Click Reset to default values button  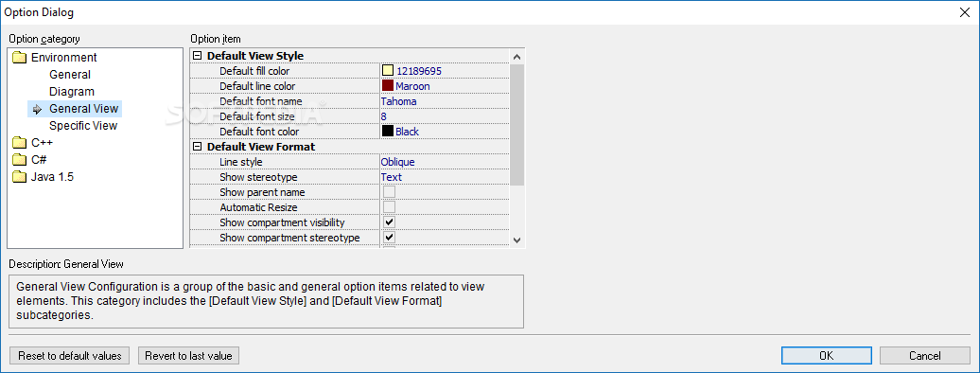pyautogui.click(x=69, y=356)
